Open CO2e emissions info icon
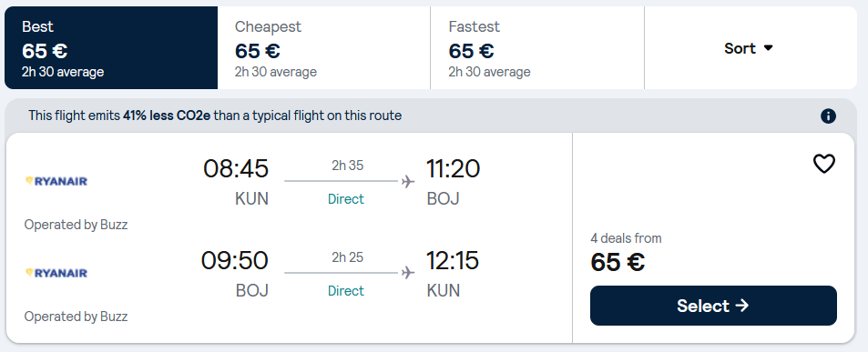This screenshot has width=868, height=352. 828,116
